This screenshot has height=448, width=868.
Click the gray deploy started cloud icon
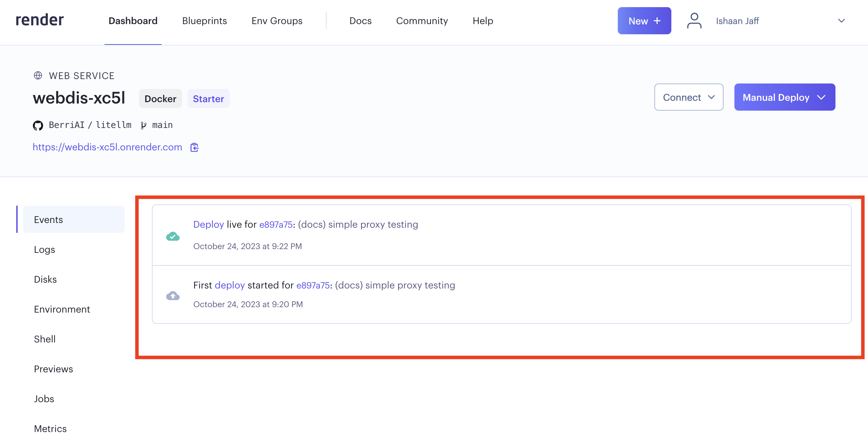[173, 296]
